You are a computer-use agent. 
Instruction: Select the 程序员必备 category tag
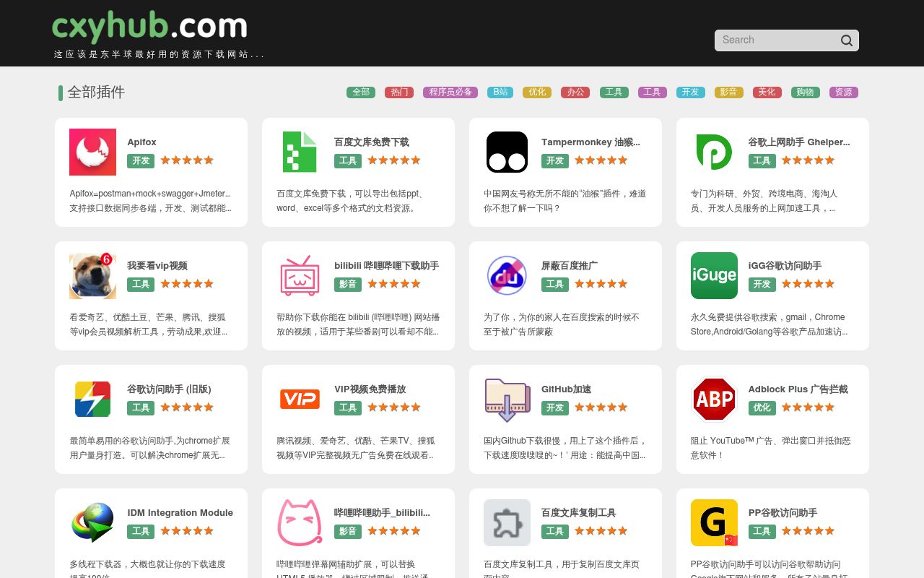(x=450, y=92)
